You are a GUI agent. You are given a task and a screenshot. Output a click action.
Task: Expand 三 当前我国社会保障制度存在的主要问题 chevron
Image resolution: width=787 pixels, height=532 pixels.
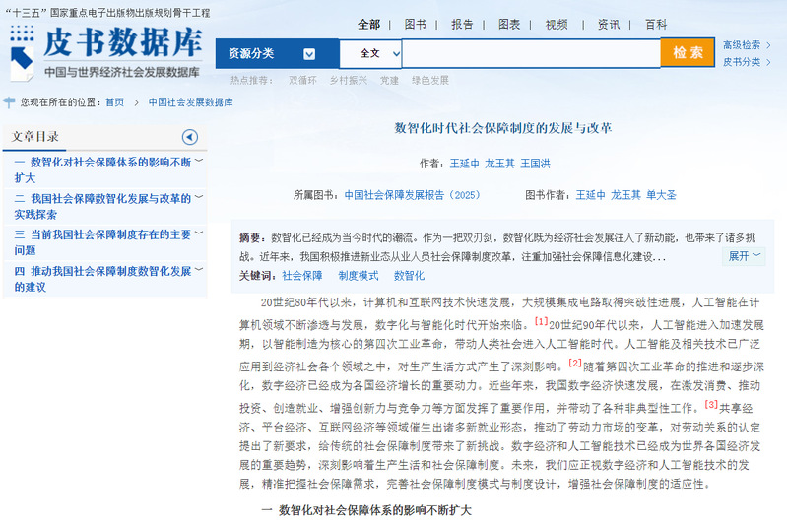(x=199, y=233)
